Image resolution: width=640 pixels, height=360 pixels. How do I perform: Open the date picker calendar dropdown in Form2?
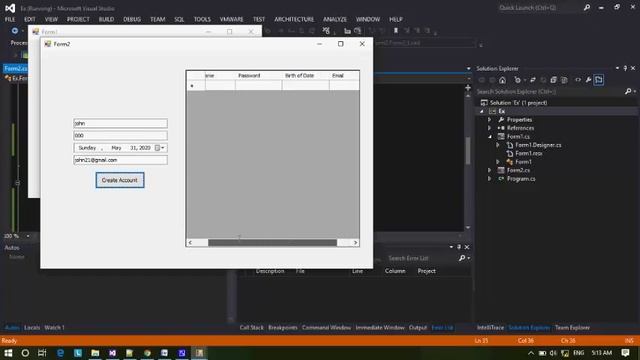coord(160,148)
